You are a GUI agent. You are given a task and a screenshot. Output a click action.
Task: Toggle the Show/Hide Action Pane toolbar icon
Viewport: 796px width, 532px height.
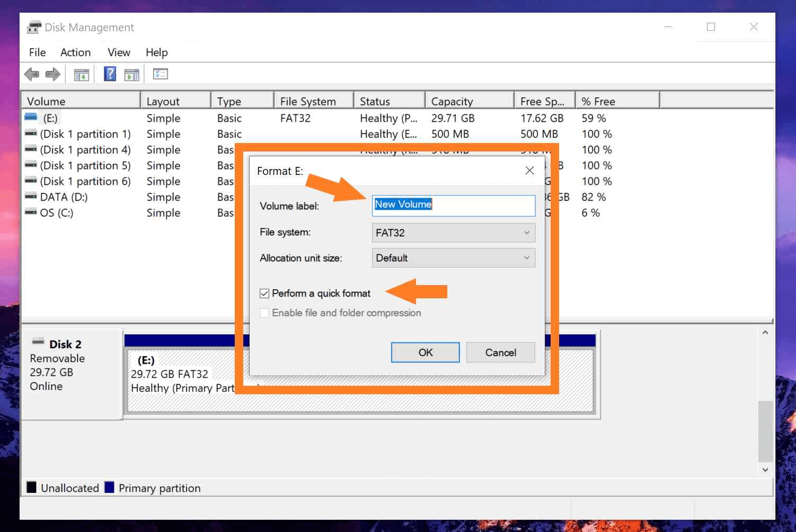(x=131, y=74)
